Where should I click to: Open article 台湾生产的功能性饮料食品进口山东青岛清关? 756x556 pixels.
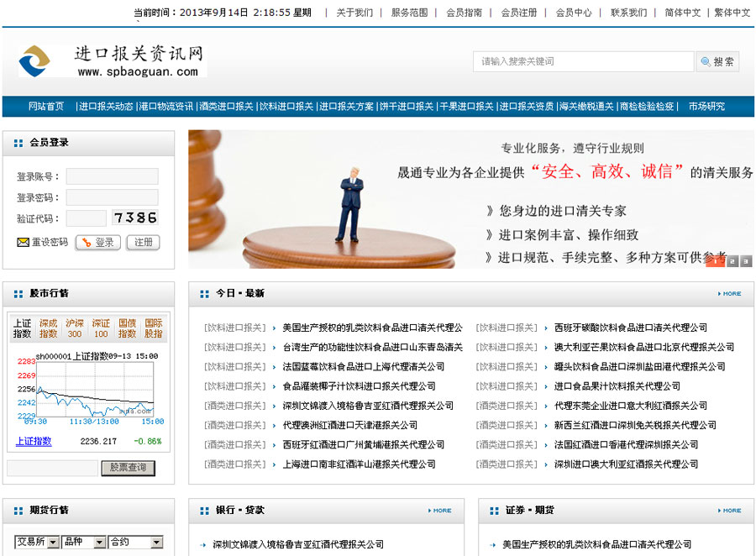pyautogui.click(x=373, y=347)
